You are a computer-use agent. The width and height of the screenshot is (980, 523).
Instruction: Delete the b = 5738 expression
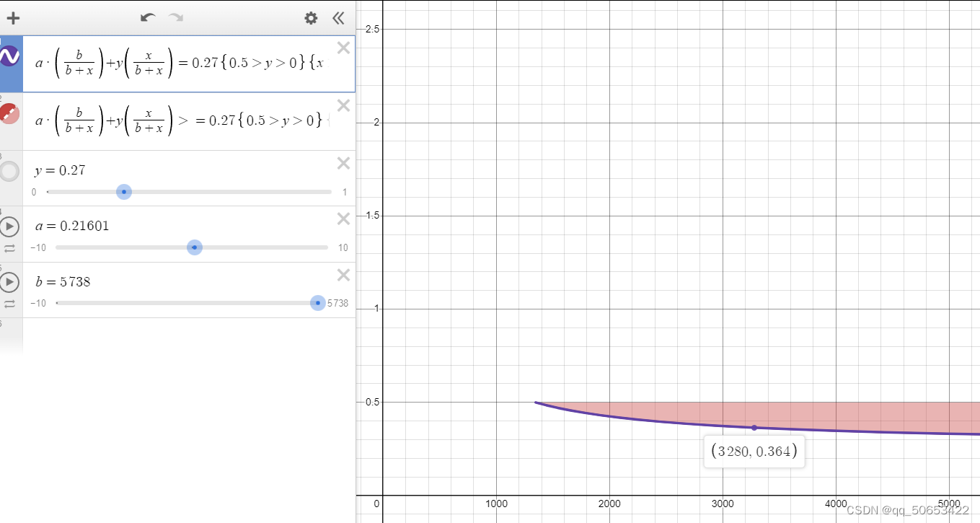(344, 275)
